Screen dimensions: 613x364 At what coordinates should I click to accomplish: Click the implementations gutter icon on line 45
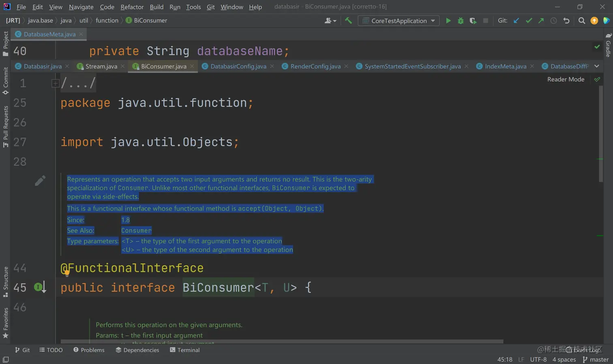(40, 287)
